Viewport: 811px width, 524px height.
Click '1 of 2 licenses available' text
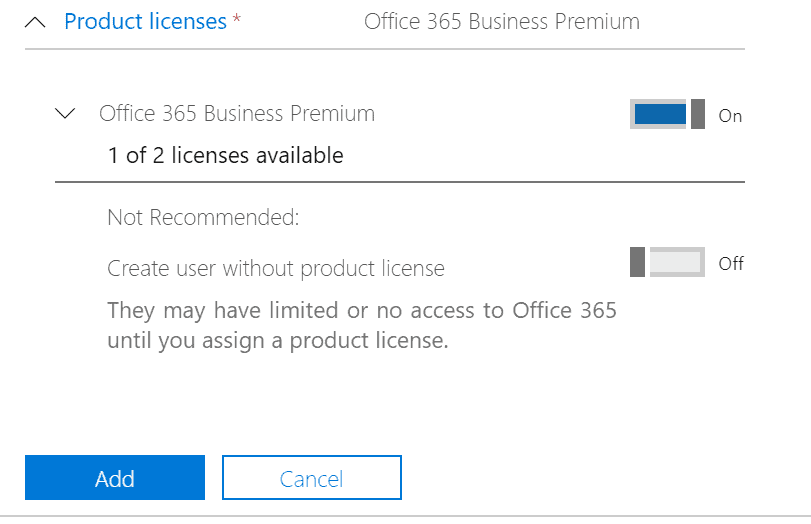tap(226, 155)
